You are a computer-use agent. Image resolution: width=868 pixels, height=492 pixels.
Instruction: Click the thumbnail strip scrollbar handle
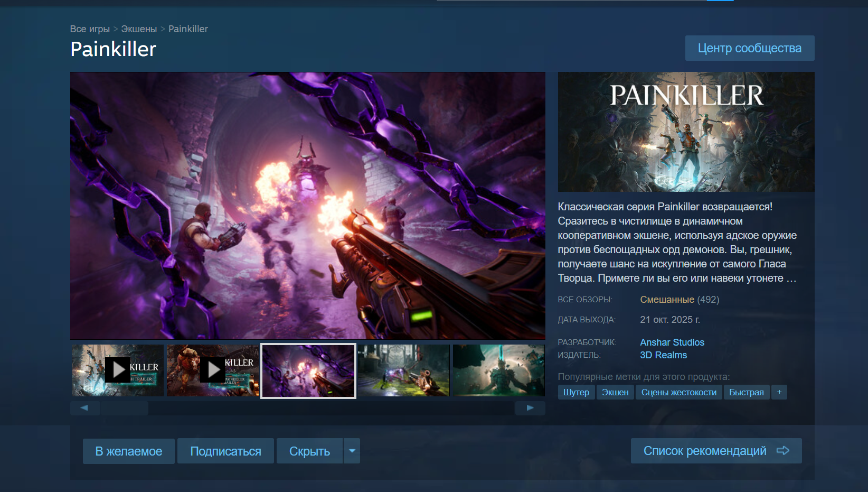(x=125, y=408)
